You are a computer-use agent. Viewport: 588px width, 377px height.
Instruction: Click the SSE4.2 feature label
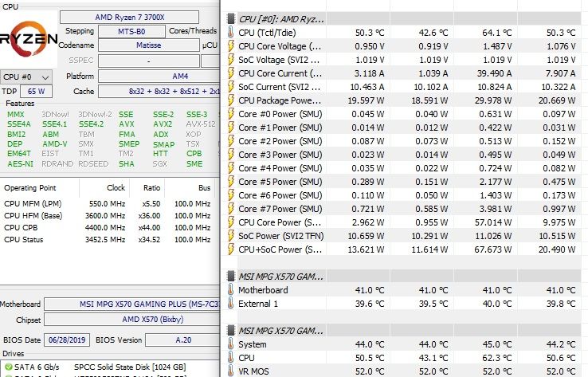pyautogui.click(x=91, y=124)
